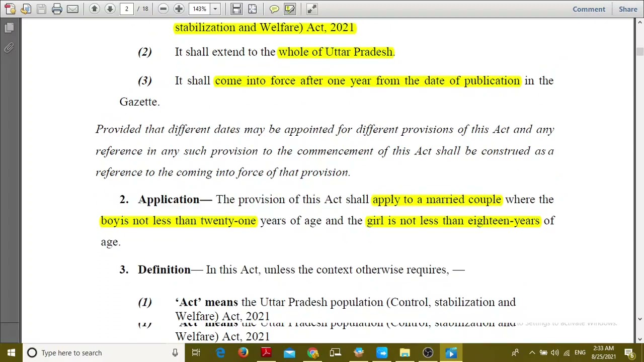Zoom out with the minus button
644x362 pixels.
coord(163,9)
